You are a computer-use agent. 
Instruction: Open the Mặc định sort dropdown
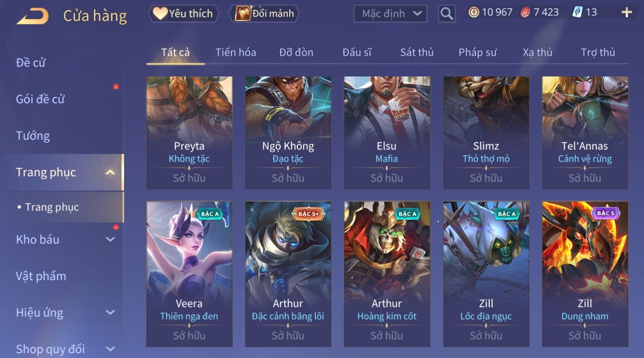tap(390, 14)
